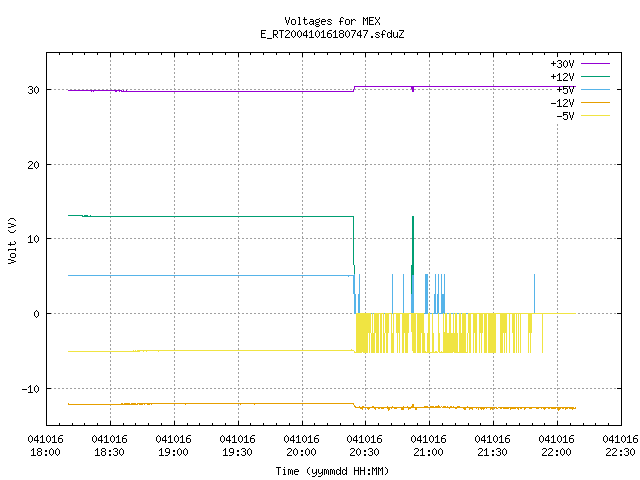Click the orange -12V legend line sample
This screenshot has width=640, height=480.
595,102
